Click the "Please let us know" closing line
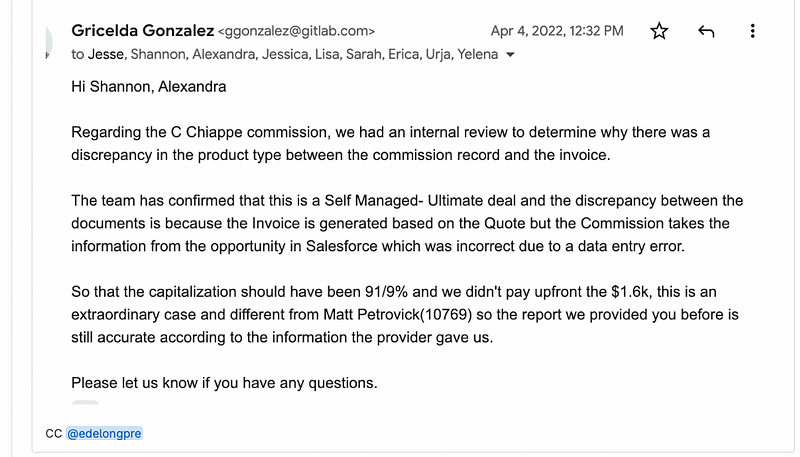 click(224, 383)
